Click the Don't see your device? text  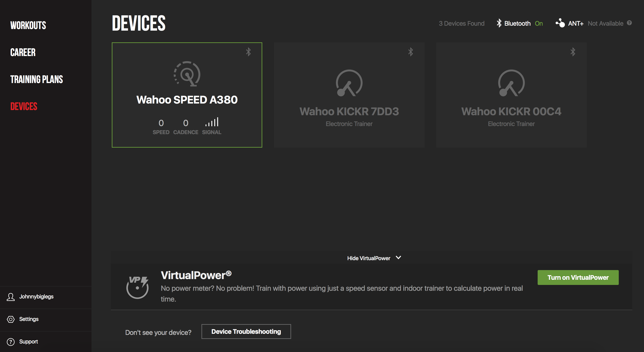pos(158,332)
